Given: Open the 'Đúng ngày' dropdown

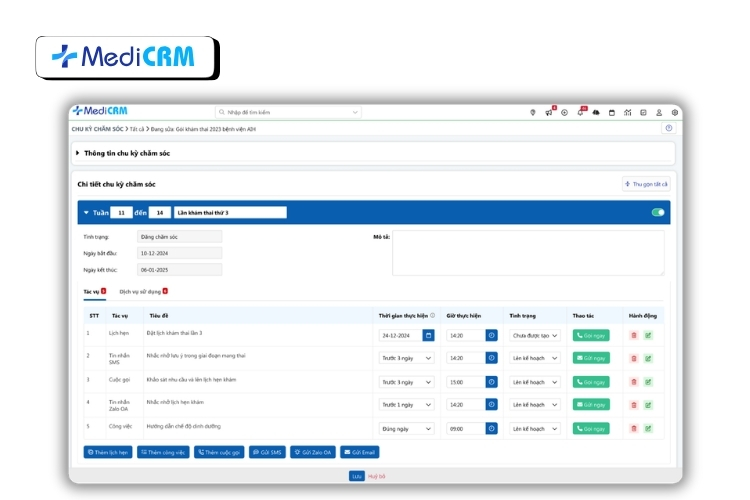Looking at the screenshot, I should pyautogui.click(x=407, y=429).
